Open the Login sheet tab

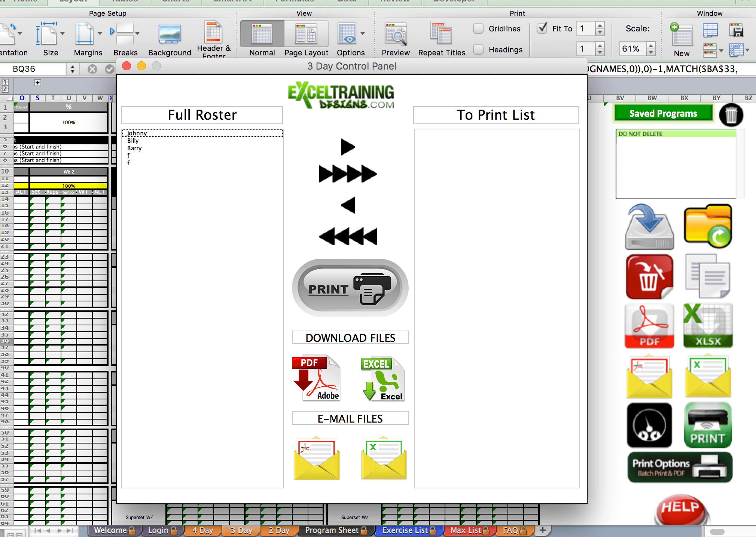162,530
